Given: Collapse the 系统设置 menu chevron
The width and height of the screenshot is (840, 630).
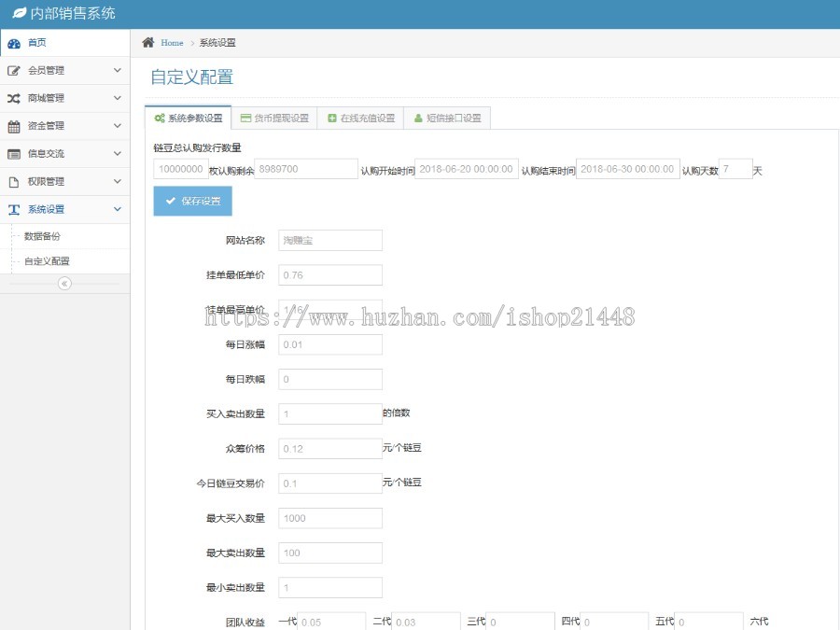Looking at the screenshot, I should coord(117,209).
